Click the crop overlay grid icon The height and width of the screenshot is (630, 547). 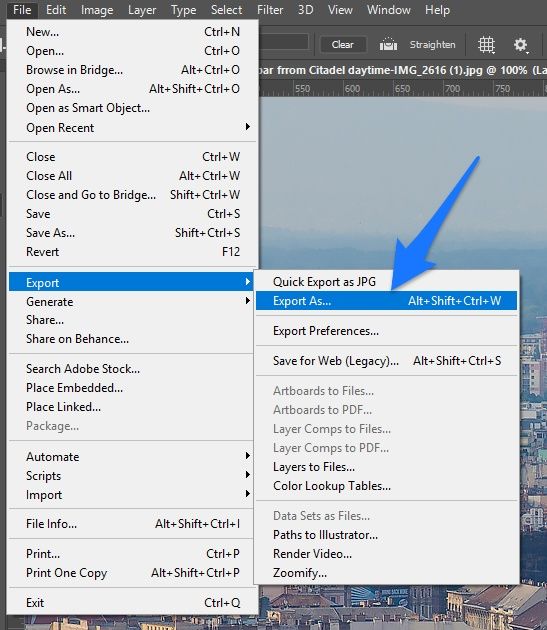point(486,45)
